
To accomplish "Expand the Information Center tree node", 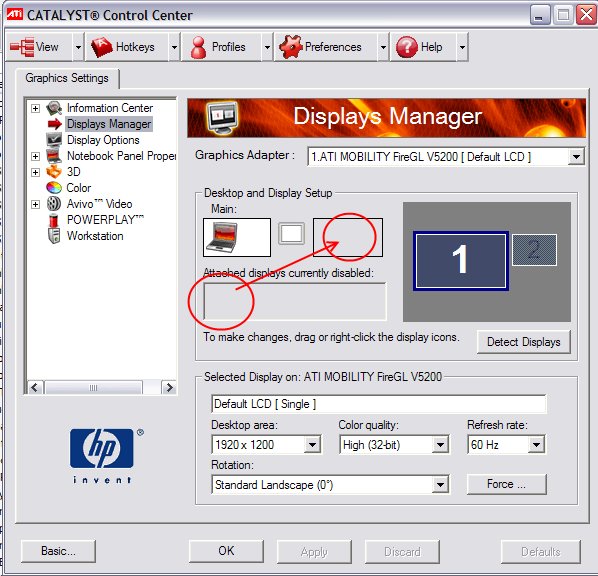I will click(x=35, y=108).
